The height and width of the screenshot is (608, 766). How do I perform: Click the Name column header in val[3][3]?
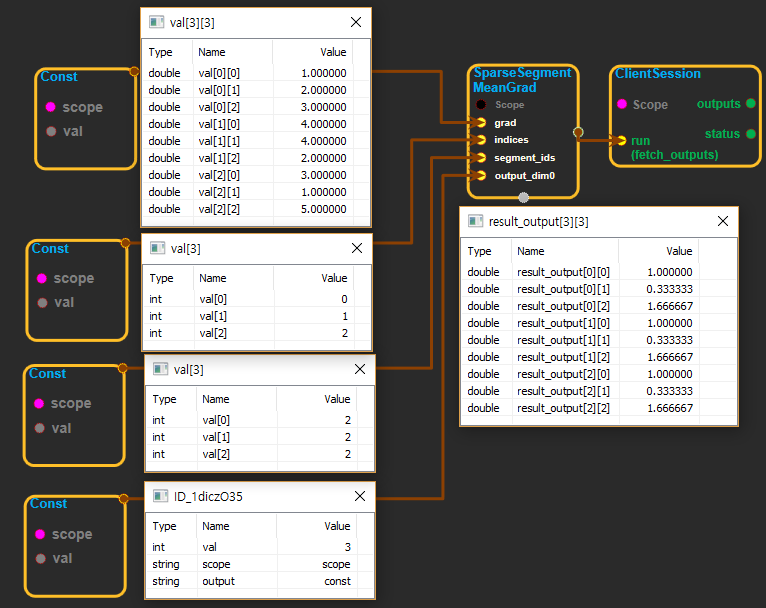[211, 52]
